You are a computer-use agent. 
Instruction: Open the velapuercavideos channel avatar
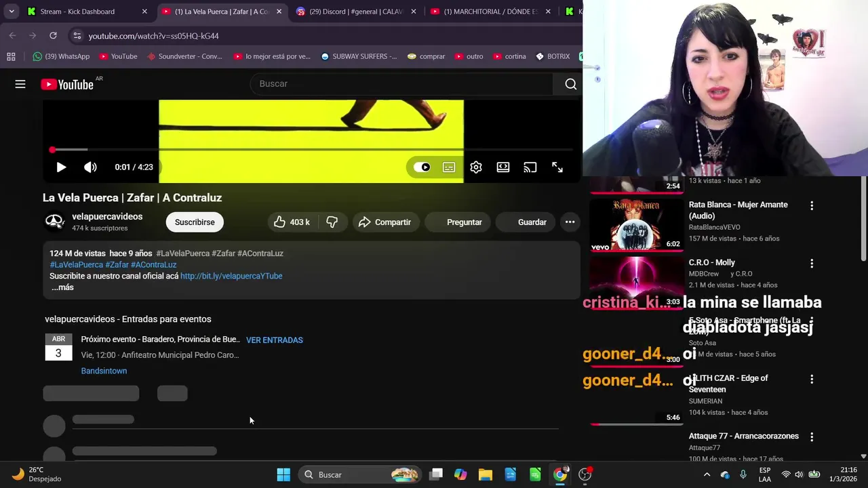click(x=54, y=222)
